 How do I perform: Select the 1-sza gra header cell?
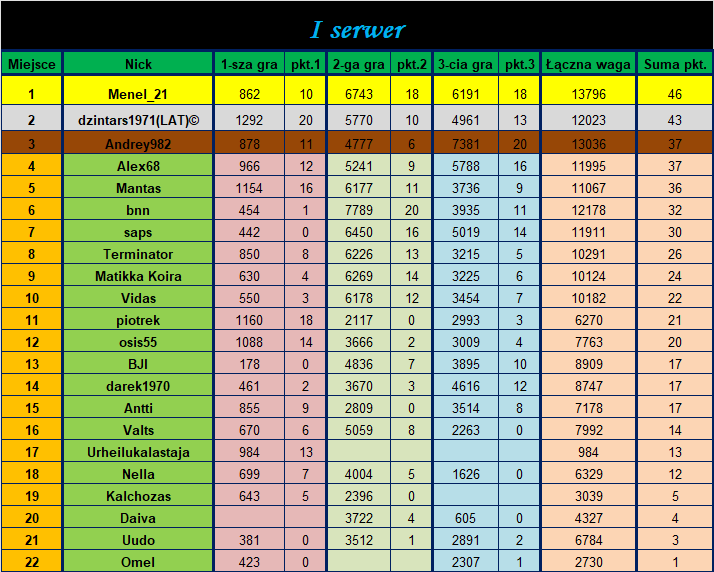[x=249, y=64]
